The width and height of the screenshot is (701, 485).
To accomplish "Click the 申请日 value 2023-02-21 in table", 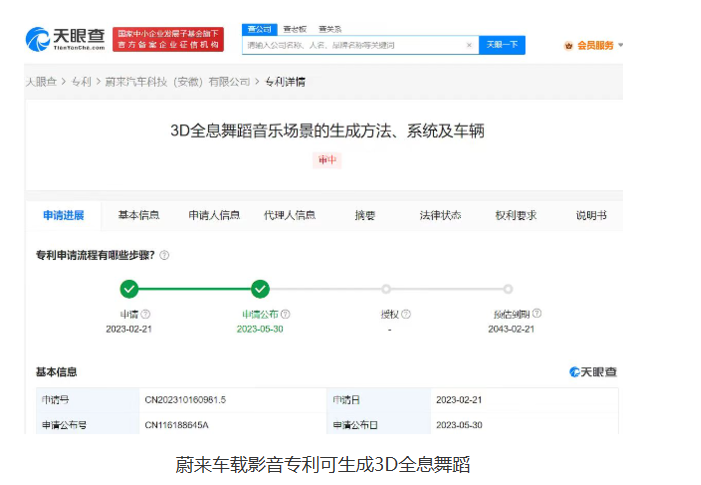I will (x=459, y=400).
